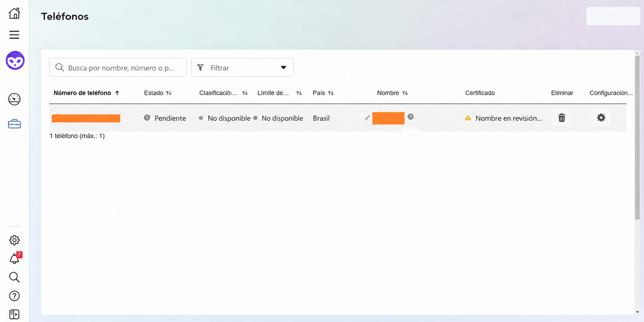Sort the table by Estado
Image resolution: width=644 pixels, height=322 pixels.
(x=158, y=93)
